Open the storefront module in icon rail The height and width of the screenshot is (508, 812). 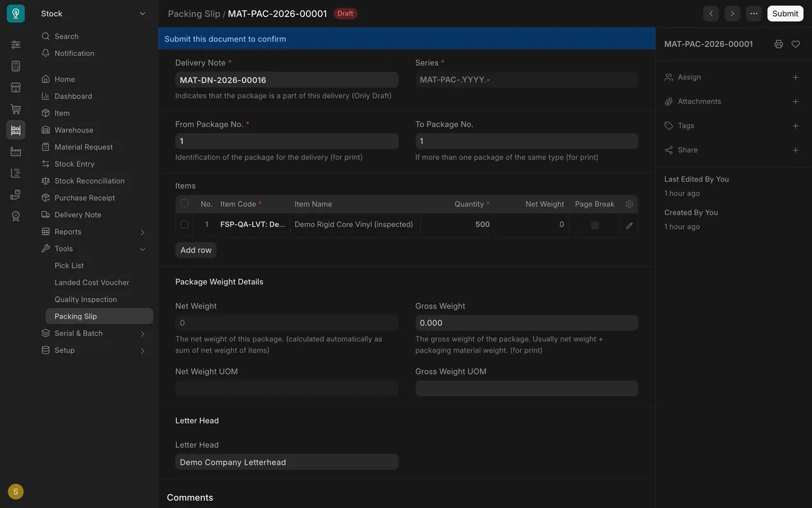coord(16,88)
